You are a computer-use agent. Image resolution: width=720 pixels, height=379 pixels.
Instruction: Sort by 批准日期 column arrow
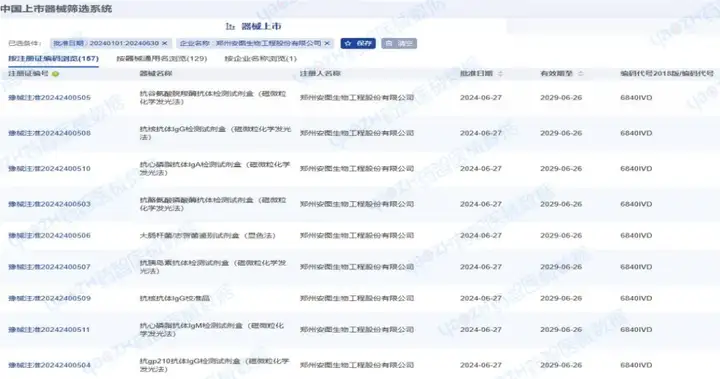tap(501, 74)
